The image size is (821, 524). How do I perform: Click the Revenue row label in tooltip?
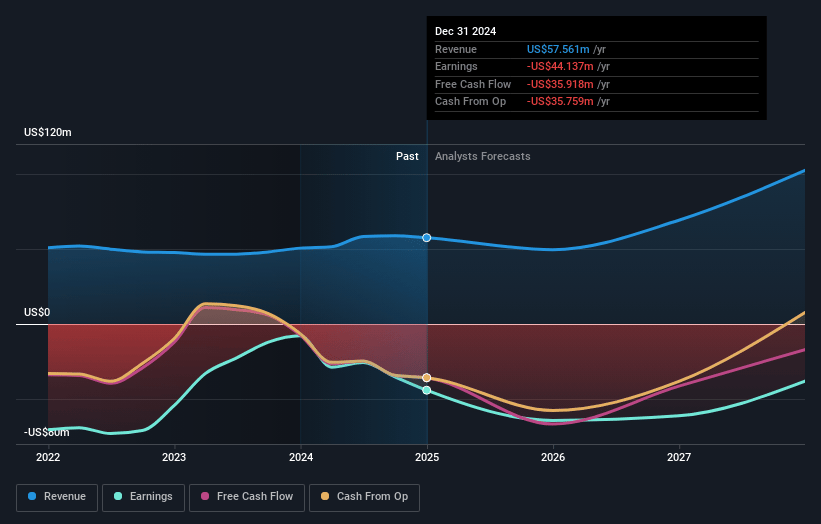click(456, 49)
